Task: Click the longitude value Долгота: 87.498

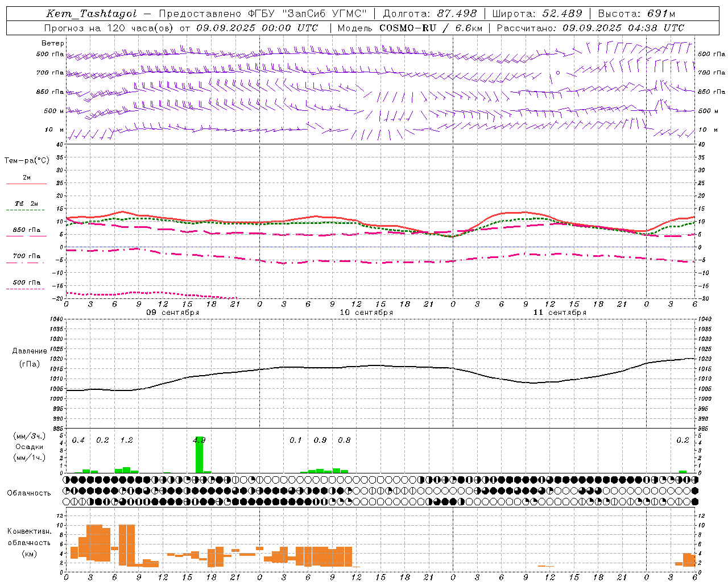Action: [429, 14]
